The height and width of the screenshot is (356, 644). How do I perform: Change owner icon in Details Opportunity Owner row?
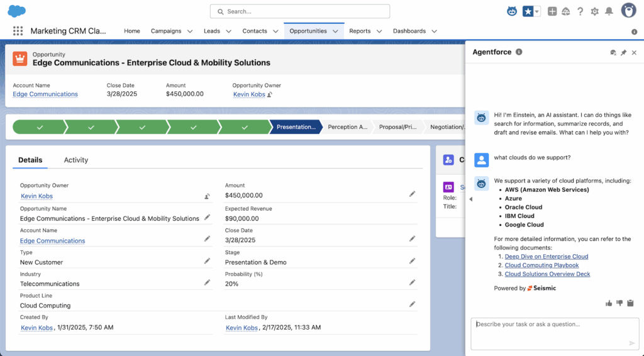207,196
